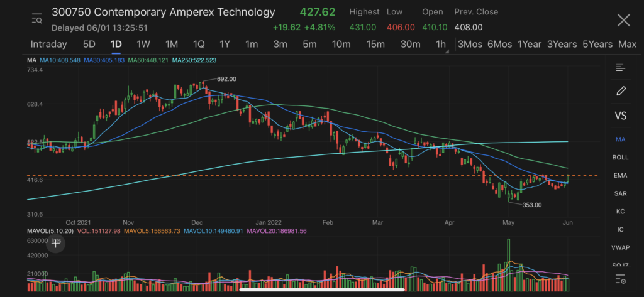Toggle the KC indicator

620,212
